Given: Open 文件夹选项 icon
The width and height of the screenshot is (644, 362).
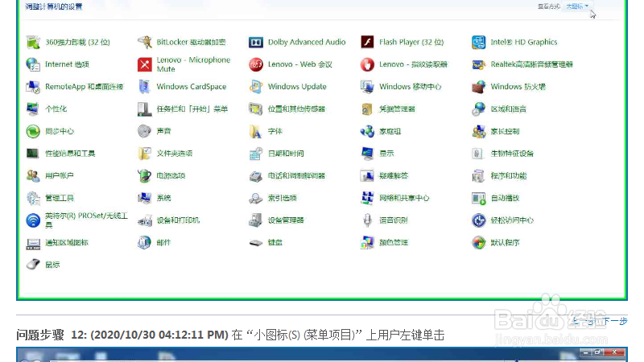Looking at the screenshot, I should click(x=145, y=154).
